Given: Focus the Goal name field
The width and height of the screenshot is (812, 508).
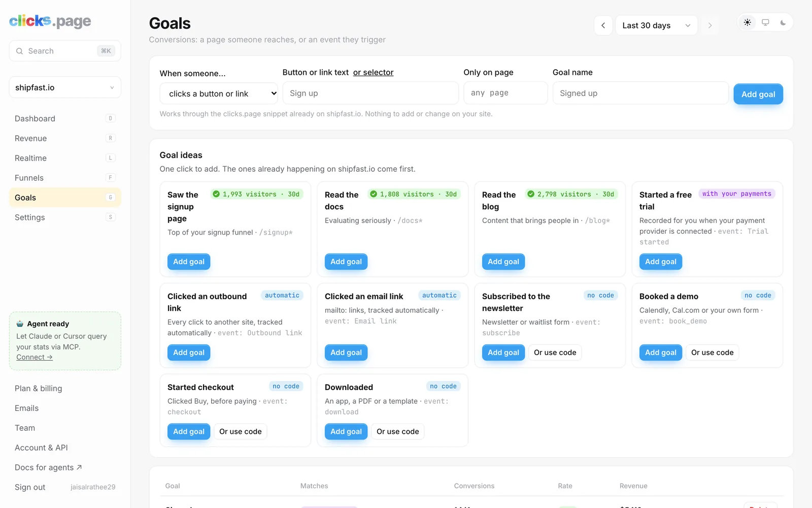Looking at the screenshot, I should point(640,93).
